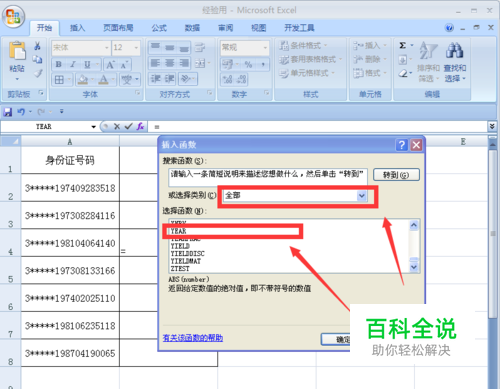Increase font size with larger A
The width and height of the screenshot is (500, 389).
(x=110, y=64)
